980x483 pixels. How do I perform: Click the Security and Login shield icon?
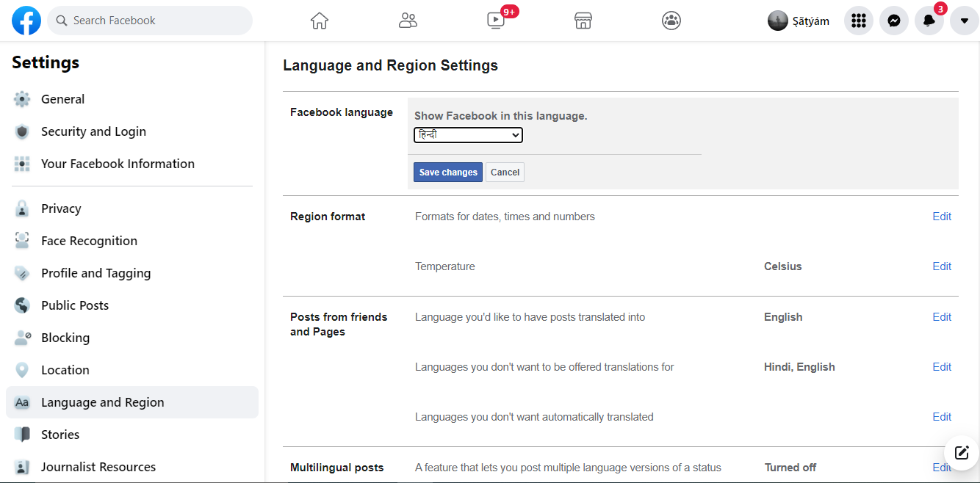(x=22, y=131)
